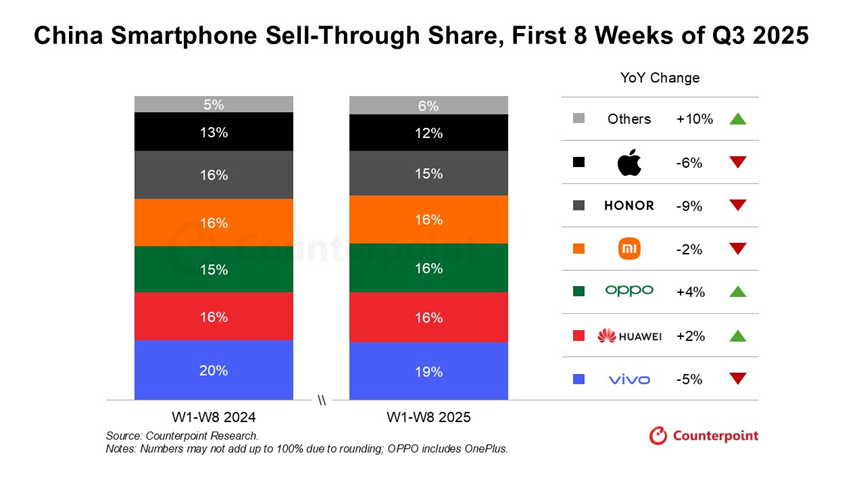Click the Counterpoint logo at bottom right
865x487 pixels.
[704, 436]
